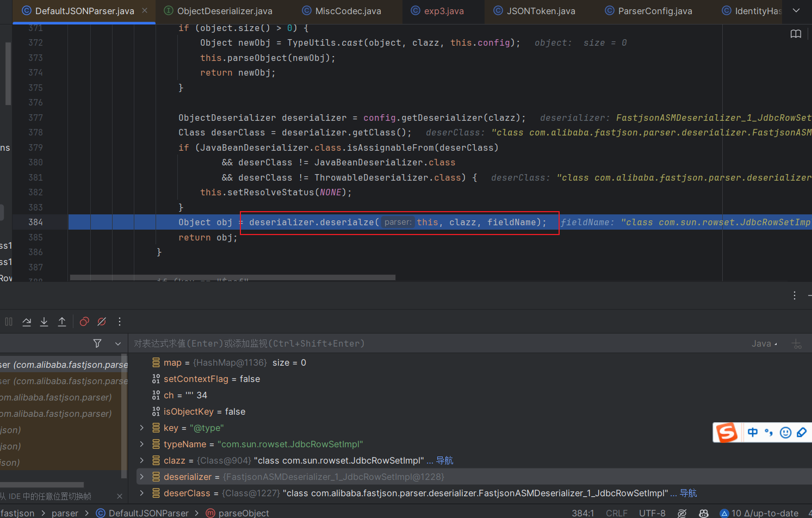
Task: Toggle Chinese/English input mode 中 button
Action: tap(753, 433)
